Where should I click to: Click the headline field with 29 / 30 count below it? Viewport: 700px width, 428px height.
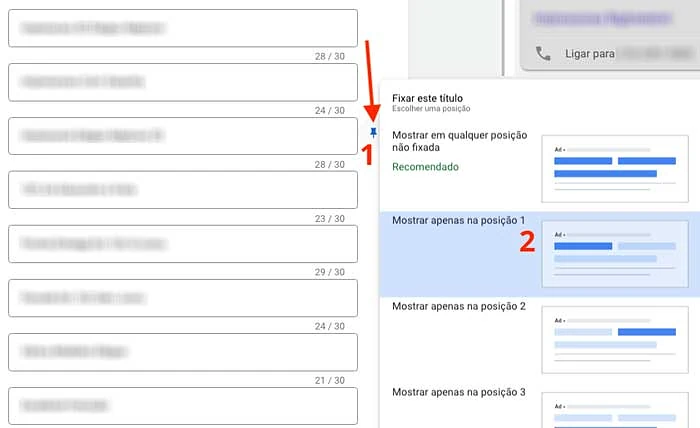pyautogui.click(x=183, y=244)
